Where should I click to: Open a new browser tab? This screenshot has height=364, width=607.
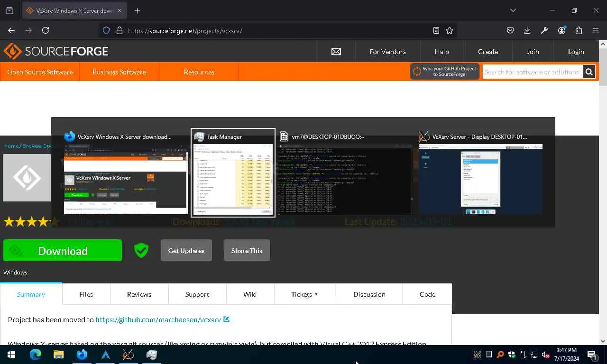coord(137,10)
